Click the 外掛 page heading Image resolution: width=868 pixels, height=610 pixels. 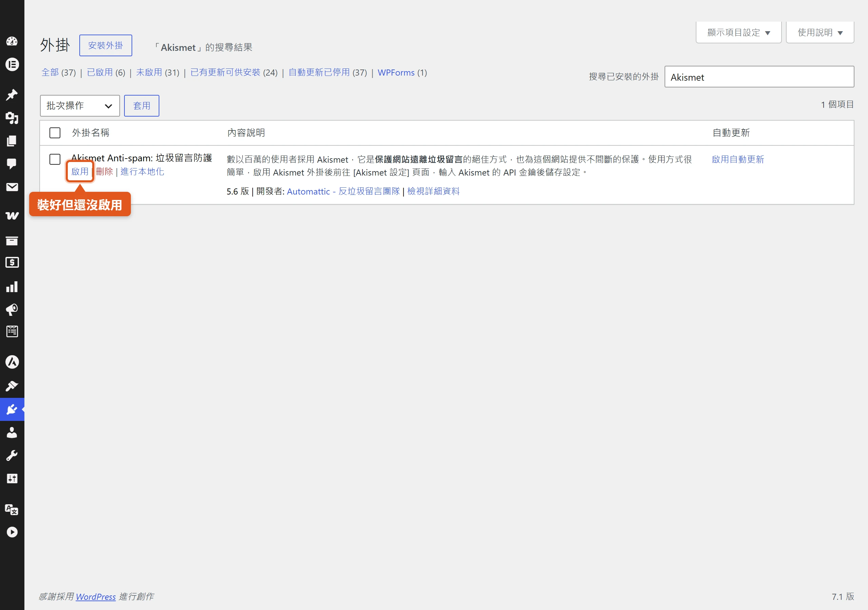[x=55, y=45]
